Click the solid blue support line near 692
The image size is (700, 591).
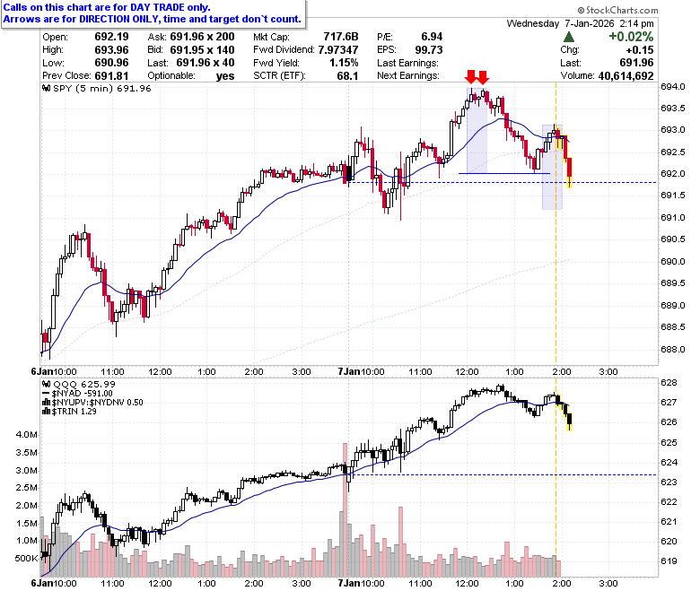point(504,173)
